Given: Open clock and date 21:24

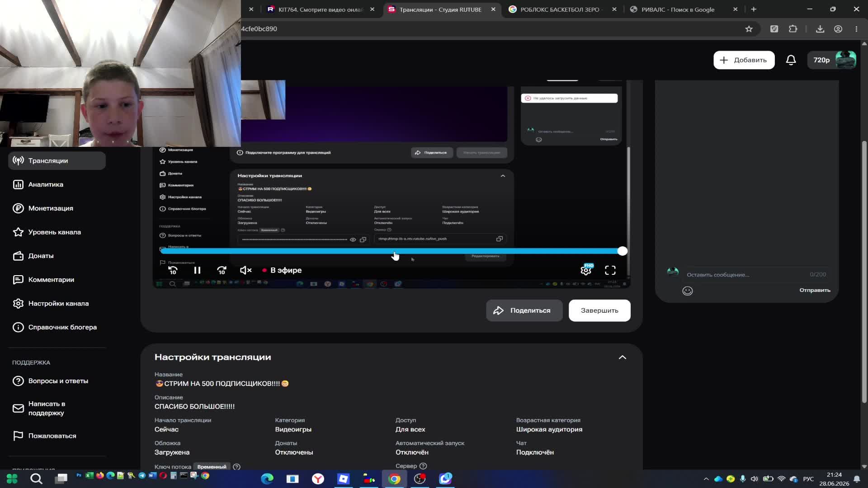Looking at the screenshot, I should pos(834,479).
